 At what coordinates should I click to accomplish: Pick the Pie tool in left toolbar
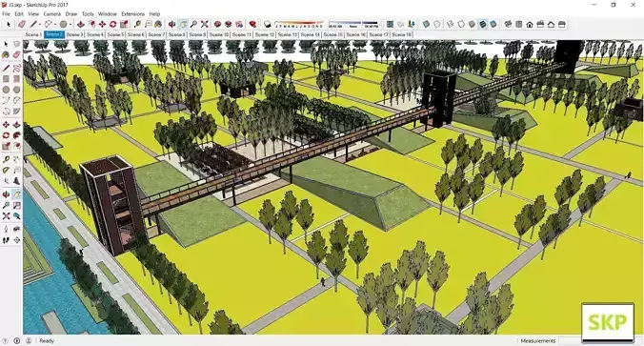[x=16, y=112]
